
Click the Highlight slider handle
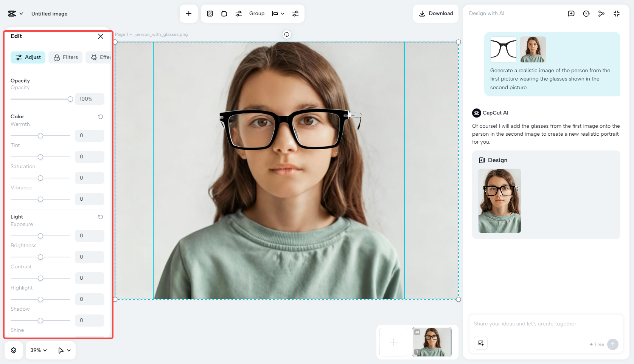(40, 299)
